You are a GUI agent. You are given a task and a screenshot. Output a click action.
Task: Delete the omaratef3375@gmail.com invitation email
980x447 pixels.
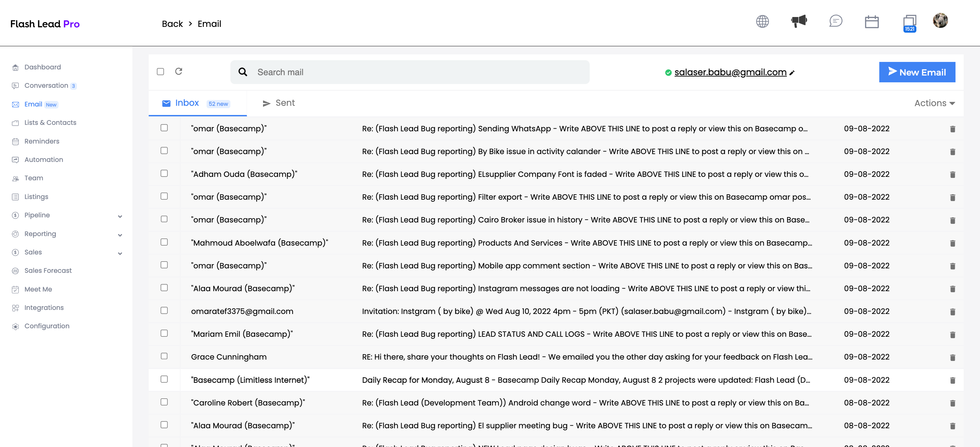tap(952, 312)
